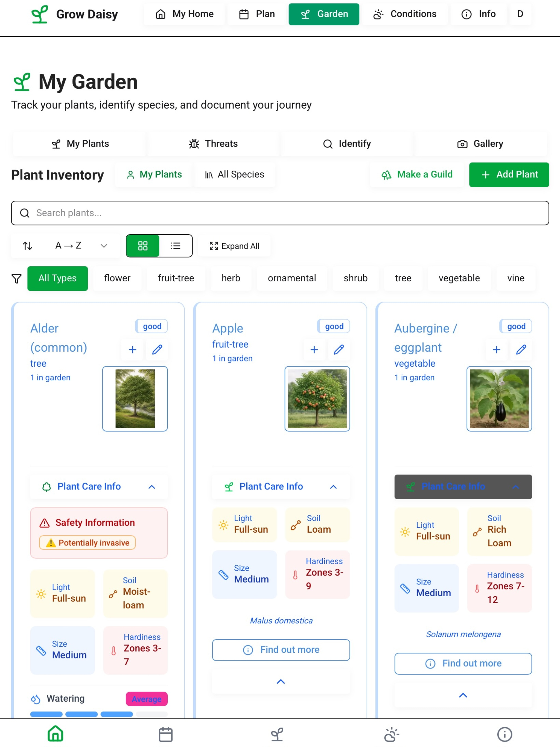
Task: Switch to grid view
Action: tap(142, 246)
